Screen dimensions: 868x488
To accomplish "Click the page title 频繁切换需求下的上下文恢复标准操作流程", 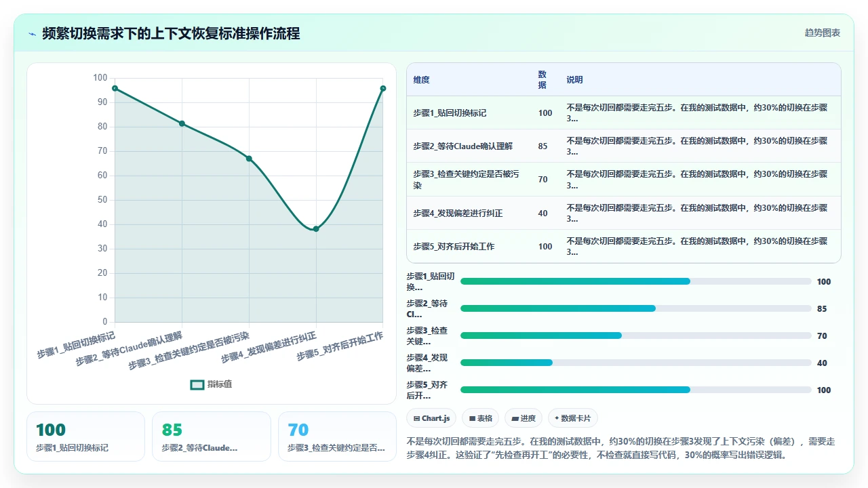I will click(171, 33).
